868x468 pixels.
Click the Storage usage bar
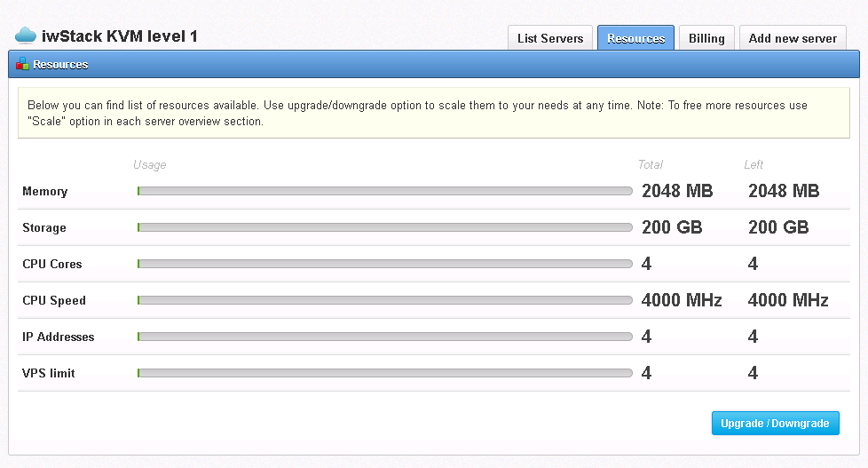pos(384,227)
